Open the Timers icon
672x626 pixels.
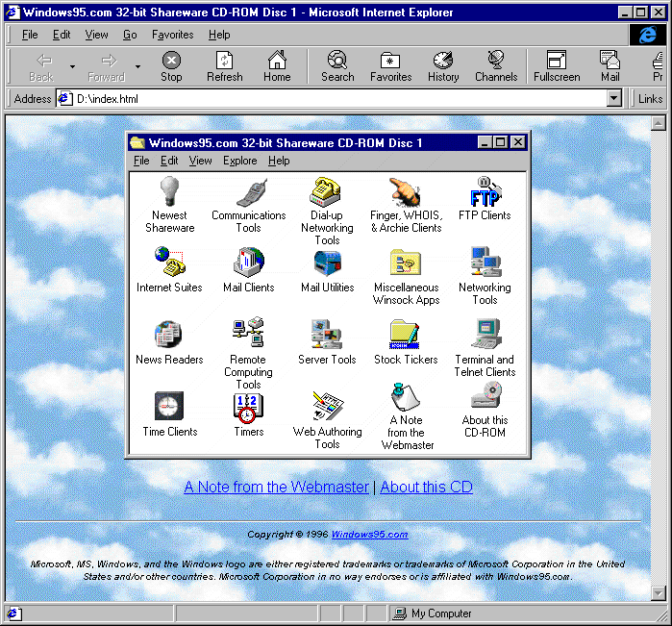pos(248,408)
